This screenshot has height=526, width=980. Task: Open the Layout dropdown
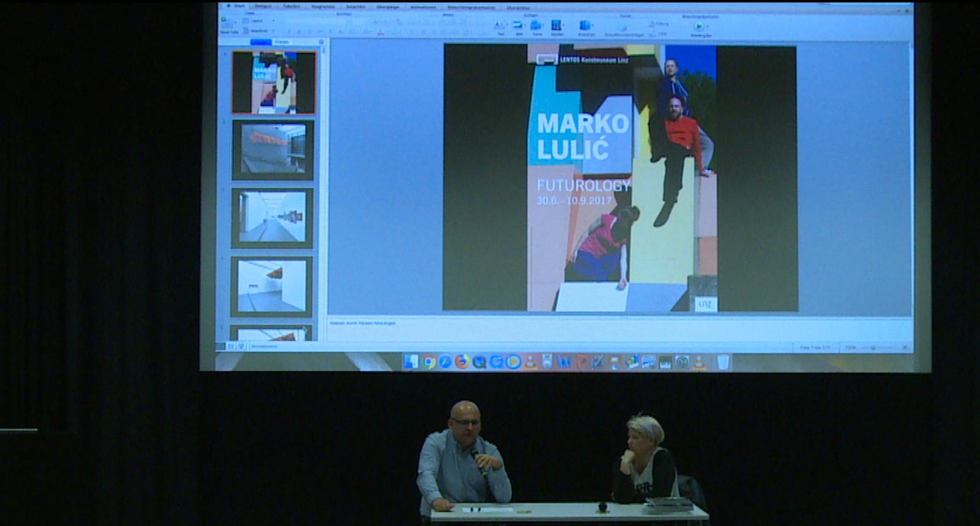pos(258,21)
